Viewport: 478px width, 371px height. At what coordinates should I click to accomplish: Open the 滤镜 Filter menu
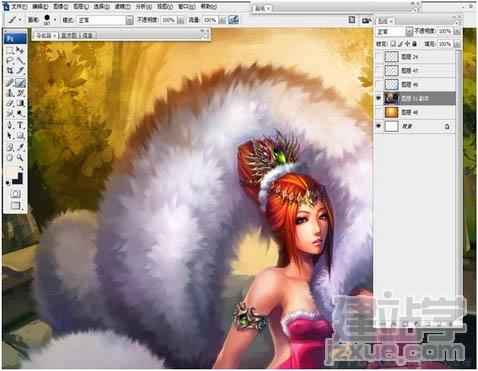click(123, 6)
